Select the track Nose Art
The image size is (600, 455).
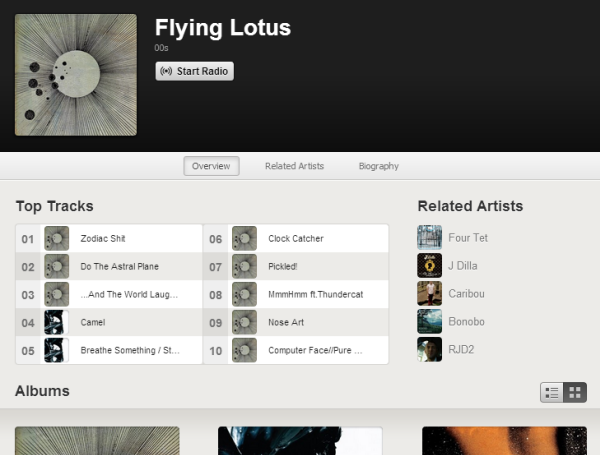coord(287,323)
